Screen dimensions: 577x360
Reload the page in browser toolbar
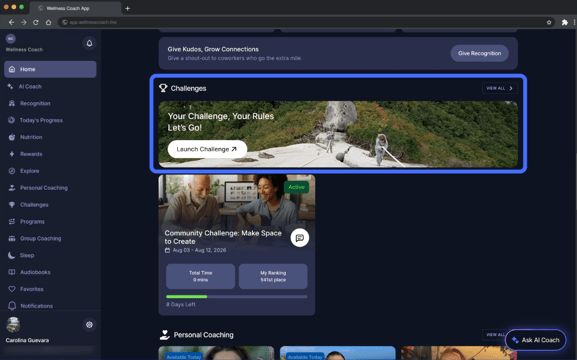tap(36, 22)
